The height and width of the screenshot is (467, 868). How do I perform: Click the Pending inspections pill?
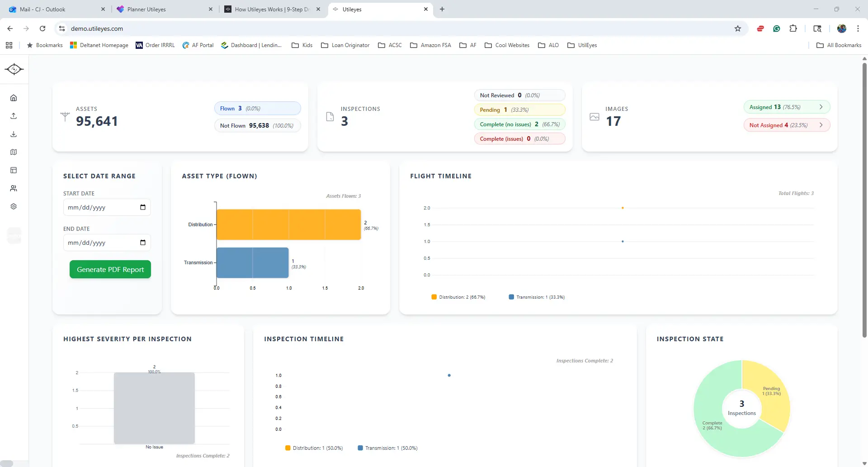[519, 110]
